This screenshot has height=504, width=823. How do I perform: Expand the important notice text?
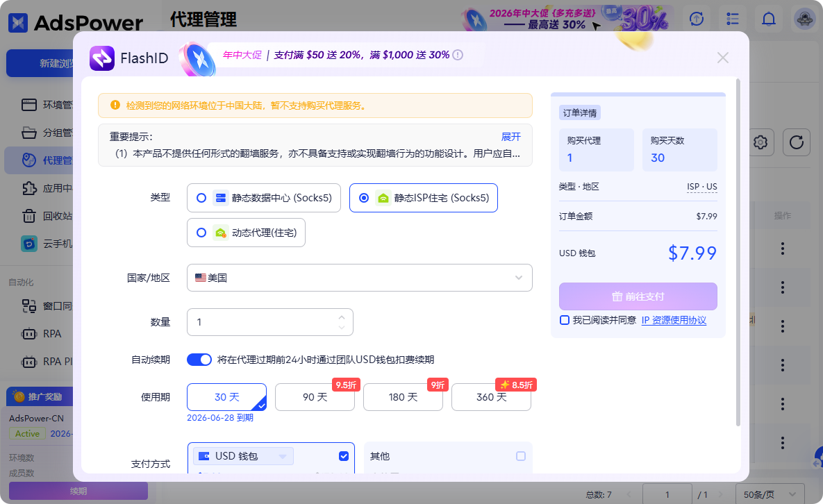click(510, 137)
